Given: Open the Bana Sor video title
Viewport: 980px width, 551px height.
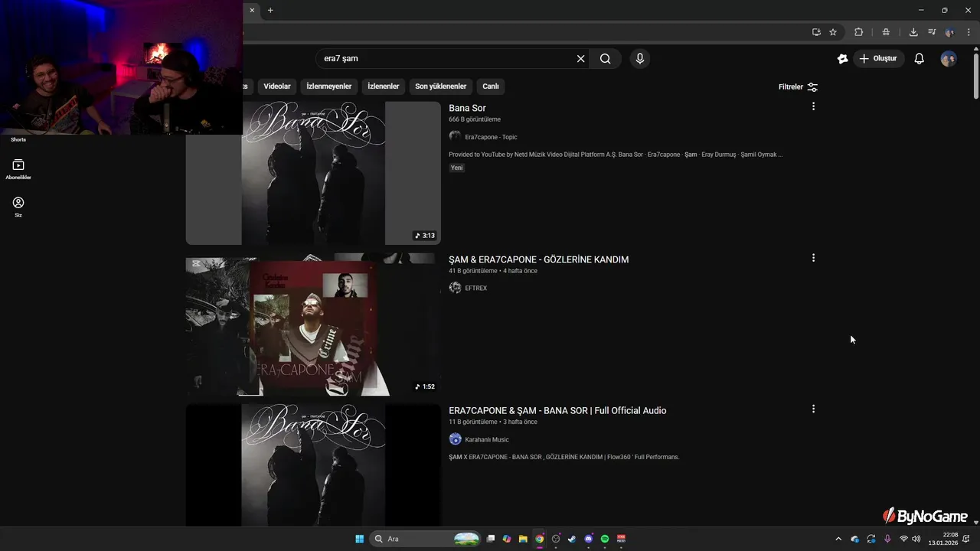Looking at the screenshot, I should 467,108.
